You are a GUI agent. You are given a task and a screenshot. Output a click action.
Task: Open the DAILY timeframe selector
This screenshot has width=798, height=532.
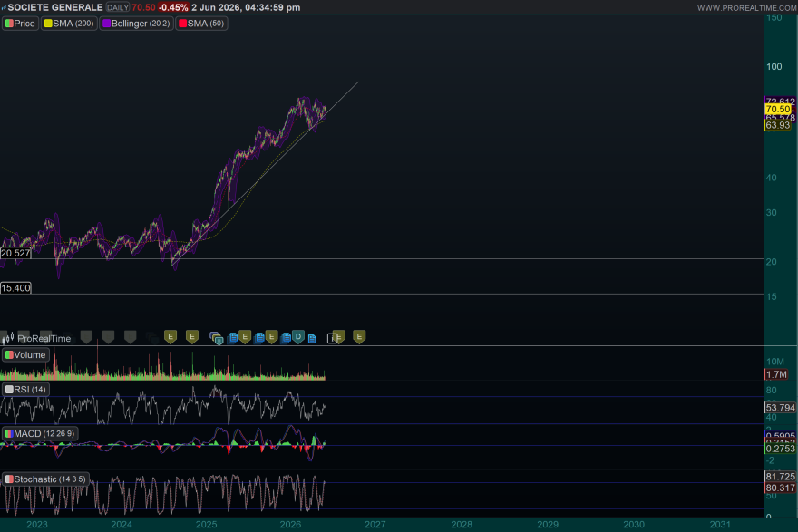(118, 7)
